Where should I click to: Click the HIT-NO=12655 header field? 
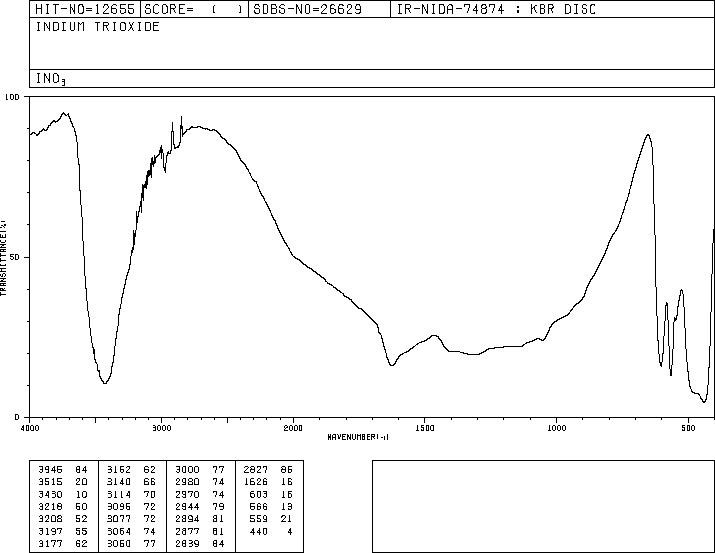(85, 9)
